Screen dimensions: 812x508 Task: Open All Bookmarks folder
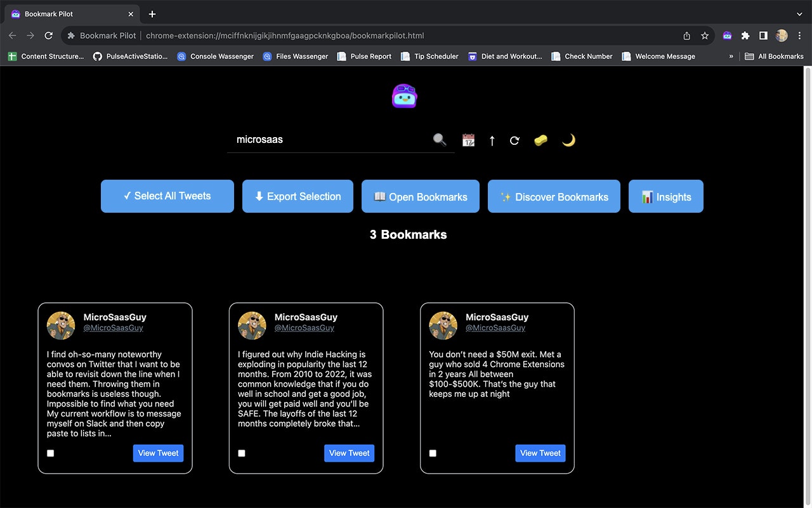[774, 56]
